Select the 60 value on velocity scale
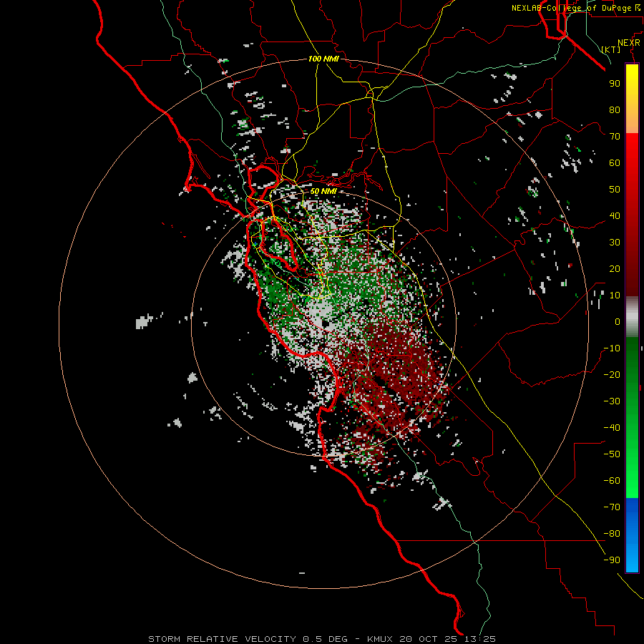The image size is (644, 644). pos(615,163)
